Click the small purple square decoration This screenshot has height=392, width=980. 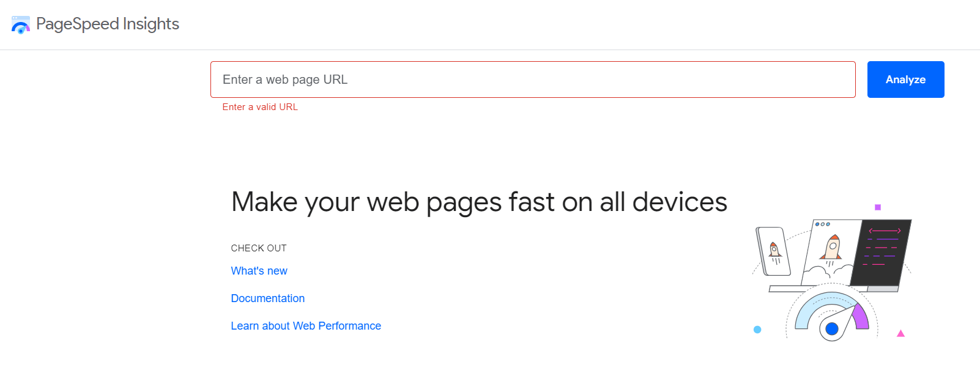tap(878, 207)
